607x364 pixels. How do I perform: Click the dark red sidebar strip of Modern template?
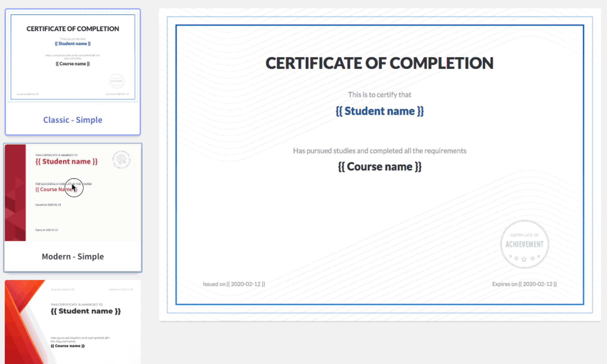[15, 193]
